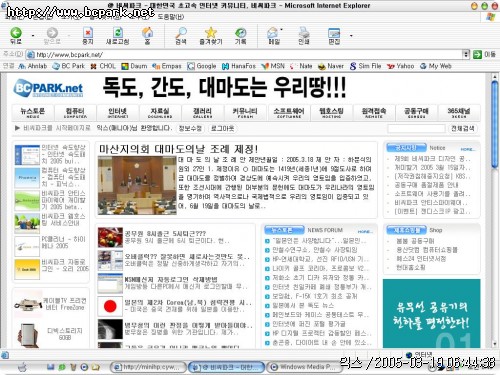Click the Stop toolbar icon
The image size is (500, 375).
click(x=87, y=33)
